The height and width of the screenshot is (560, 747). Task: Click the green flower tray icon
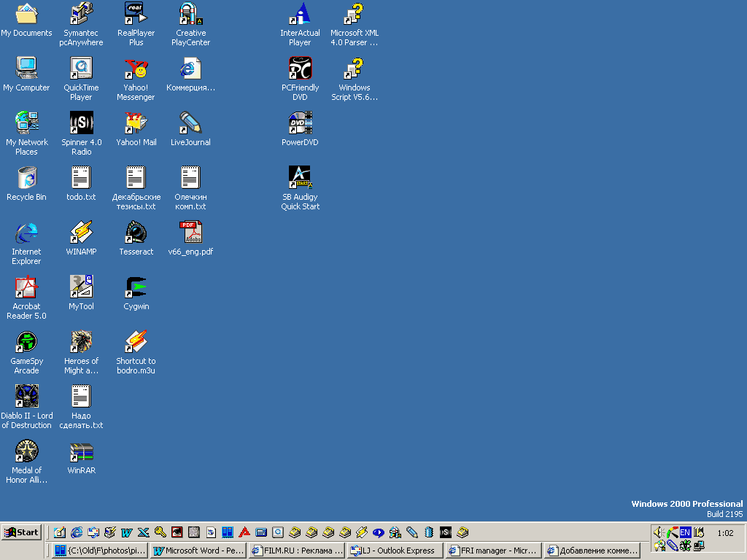coord(685,545)
